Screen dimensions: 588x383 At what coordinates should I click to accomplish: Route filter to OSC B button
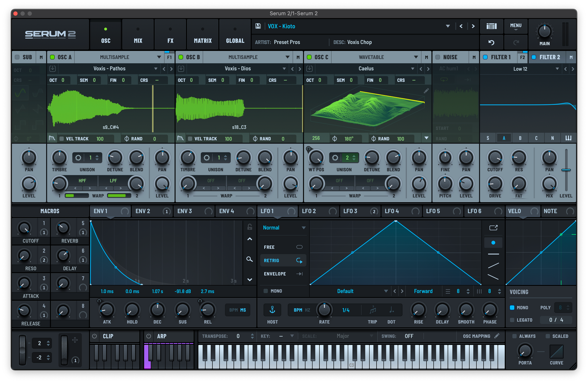(x=520, y=138)
